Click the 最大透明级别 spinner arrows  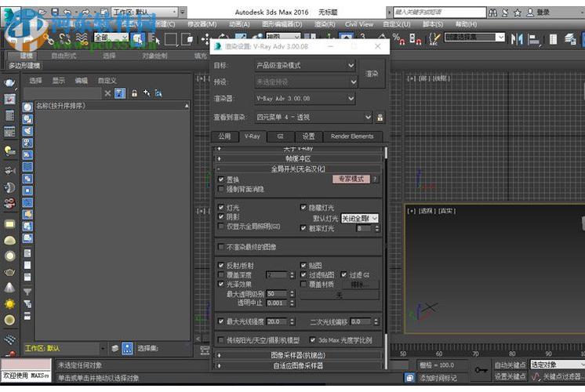pyautogui.click(x=292, y=294)
